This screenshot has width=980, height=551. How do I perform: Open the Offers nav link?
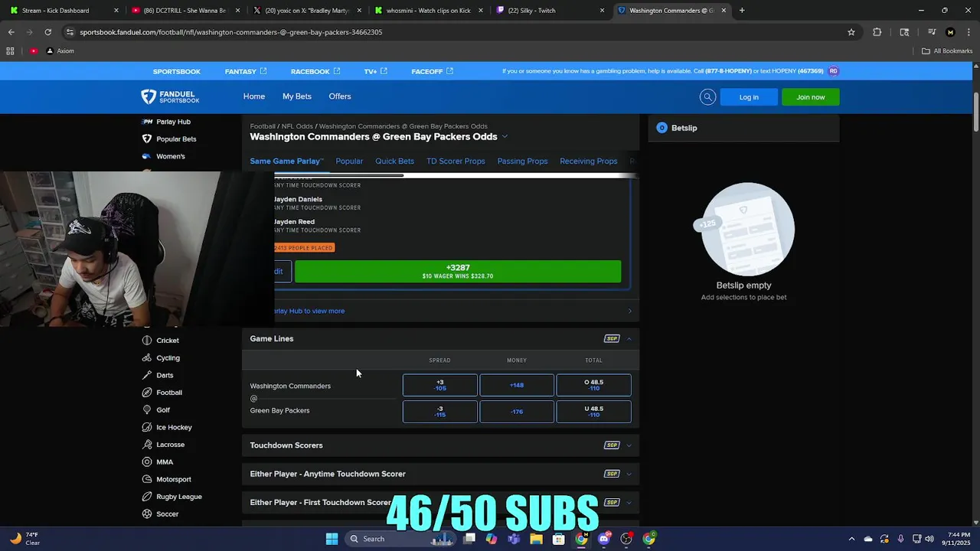pyautogui.click(x=340, y=96)
